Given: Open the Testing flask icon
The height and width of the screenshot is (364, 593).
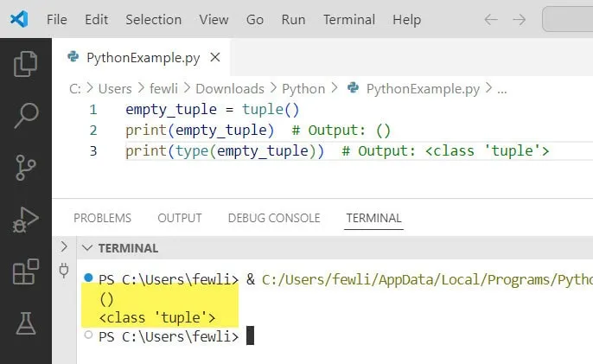Looking at the screenshot, I should (x=26, y=324).
